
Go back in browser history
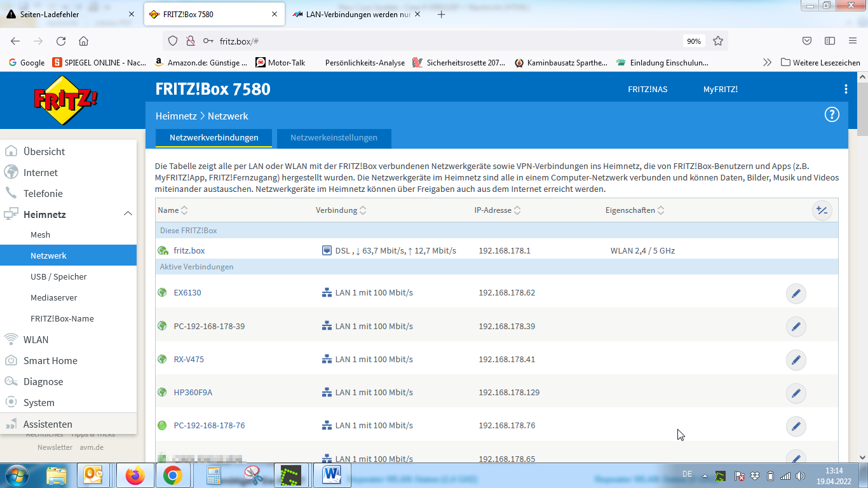click(x=15, y=41)
